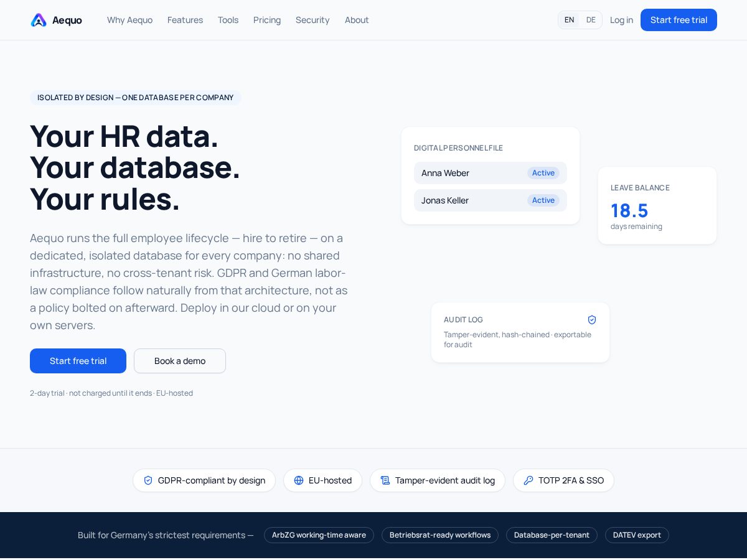Click the GDPR-compliant by design pill
747x560 pixels.
(x=204, y=480)
